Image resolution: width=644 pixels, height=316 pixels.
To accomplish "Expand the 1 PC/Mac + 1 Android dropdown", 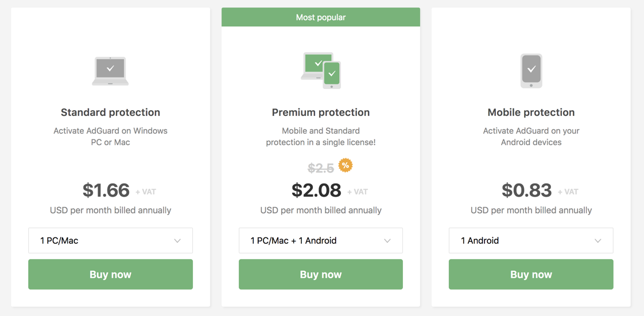I will pyautogui.click(x=321, y=240).
